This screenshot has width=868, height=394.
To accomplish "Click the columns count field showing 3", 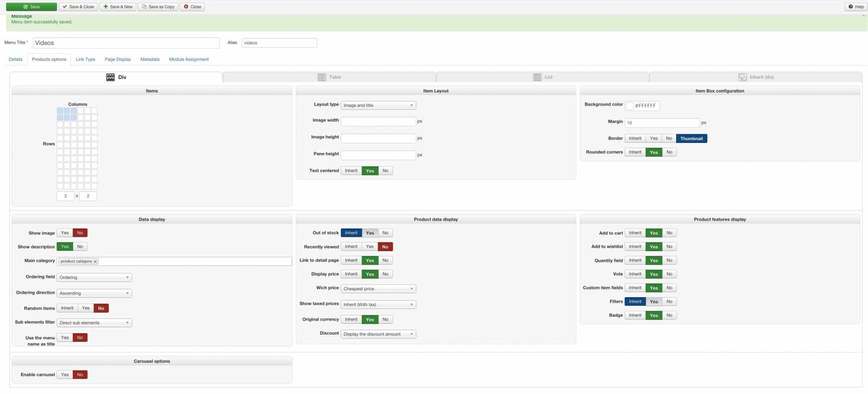I will click(x=66, y=196).
